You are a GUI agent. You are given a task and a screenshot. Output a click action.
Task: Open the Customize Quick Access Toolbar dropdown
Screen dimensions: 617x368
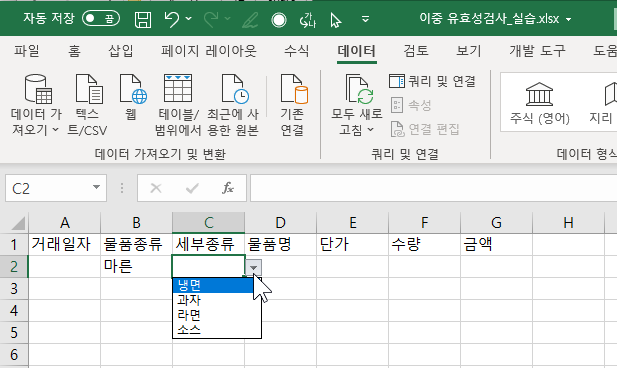click(366, 19)
